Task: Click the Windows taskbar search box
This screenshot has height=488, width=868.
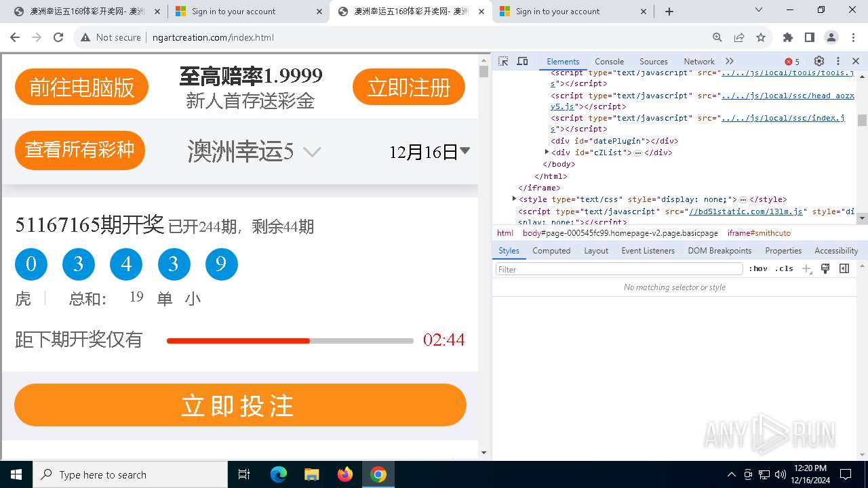Action: [130, 474]
